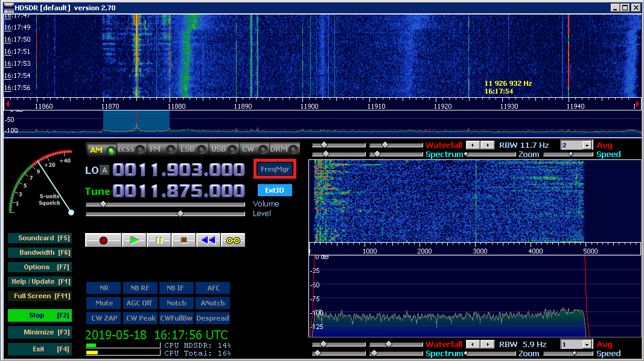644x361 pixels.
Task: Click the green Stop [F2] button
Action: 40,315
